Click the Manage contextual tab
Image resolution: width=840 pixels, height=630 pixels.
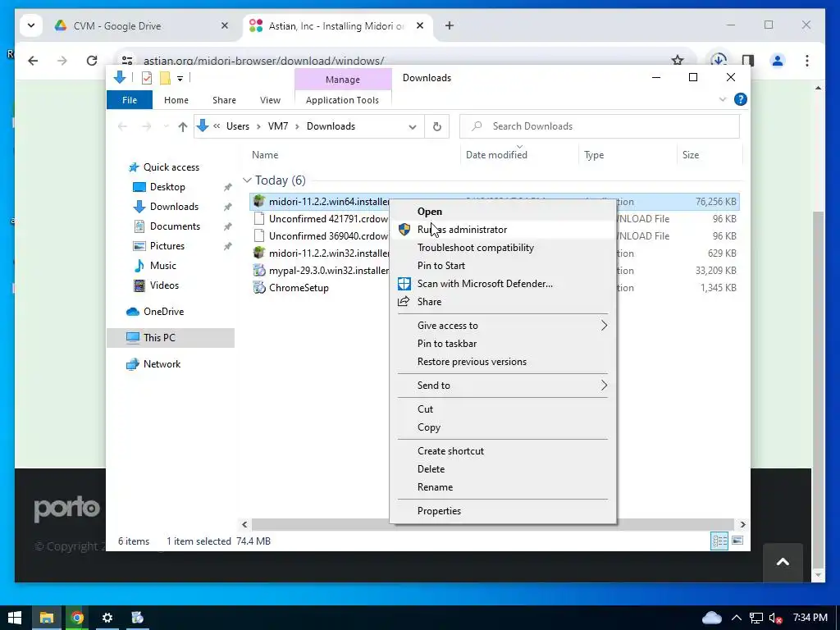[343, 80]
